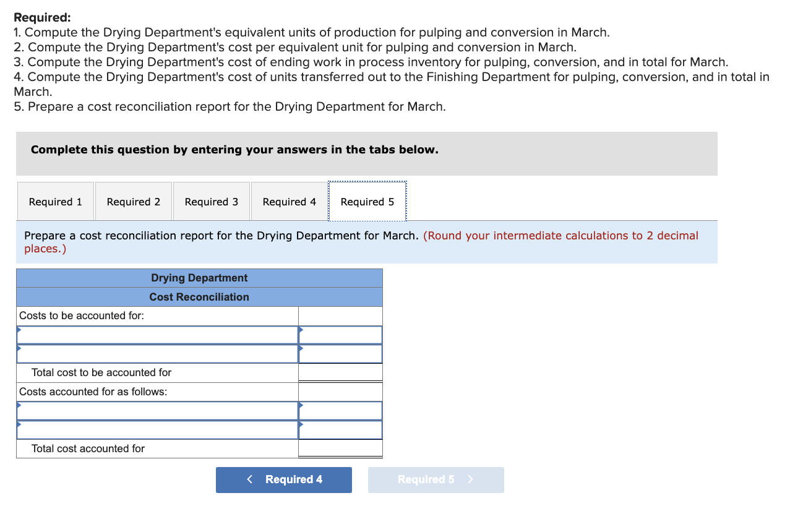
Task: Click the 'Total cost accounted for' label
Action: click(x=88, y=448)
